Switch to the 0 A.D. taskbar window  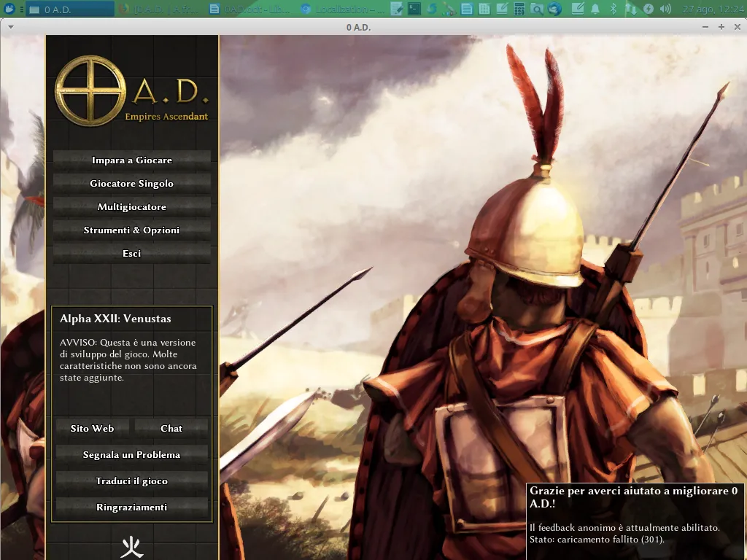click(71, 9)
